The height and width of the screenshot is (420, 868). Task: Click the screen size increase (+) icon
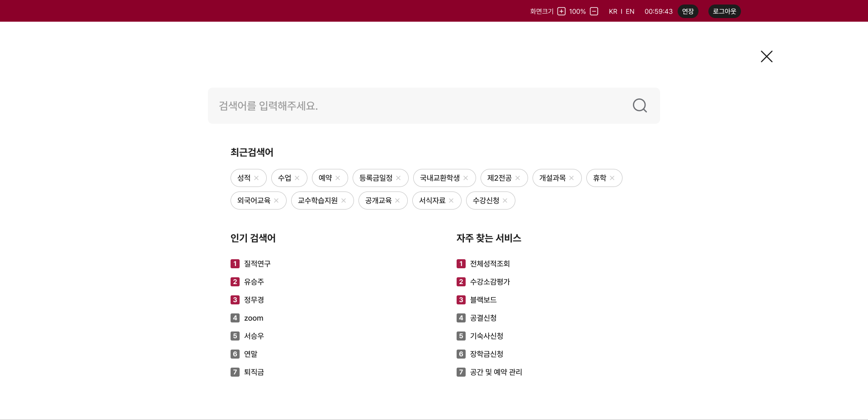pyautogui.click(x=561, y=11)
